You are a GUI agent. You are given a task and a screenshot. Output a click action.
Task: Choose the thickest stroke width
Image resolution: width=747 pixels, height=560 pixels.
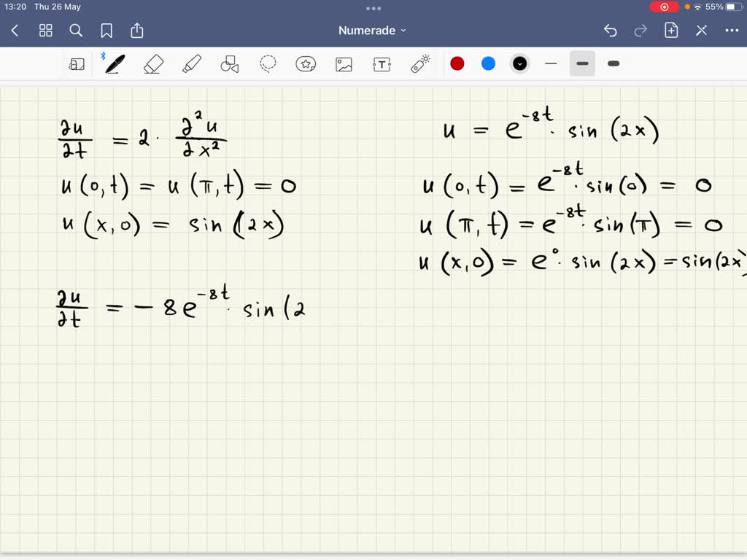point(614,64)
